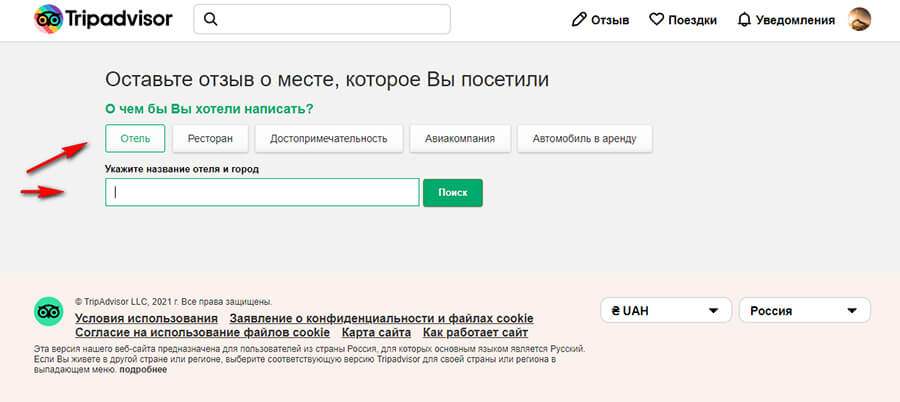Viewport: 900px width, 402px height.
Task: Follow the Как работает сайт link
Action: tap(475, 332)
